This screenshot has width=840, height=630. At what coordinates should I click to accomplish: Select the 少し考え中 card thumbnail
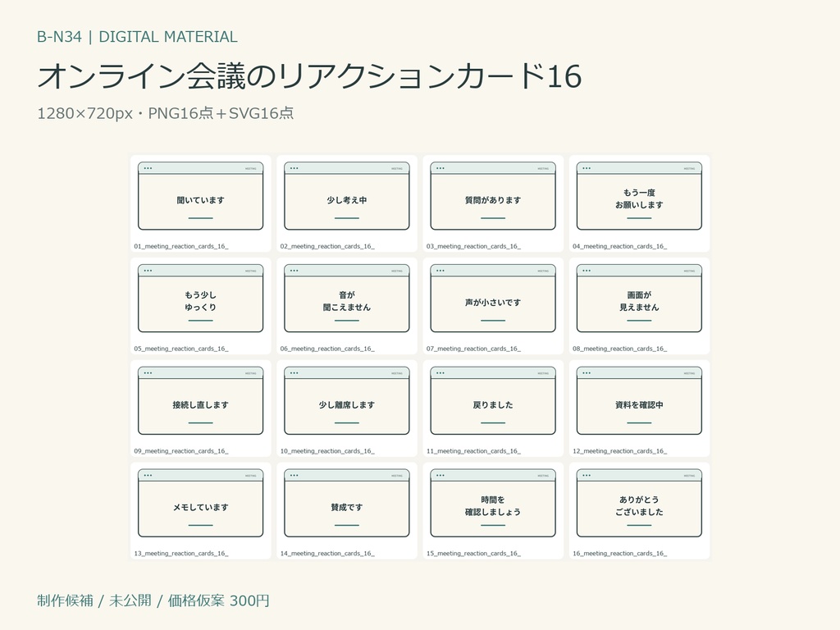(347, 196)
